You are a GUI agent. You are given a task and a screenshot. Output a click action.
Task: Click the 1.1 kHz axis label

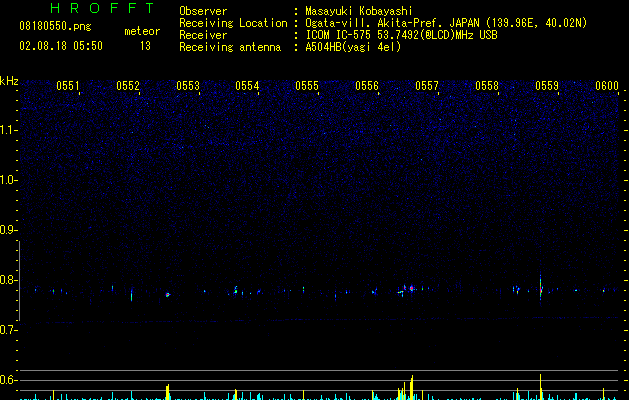click(x=9, y=130)
